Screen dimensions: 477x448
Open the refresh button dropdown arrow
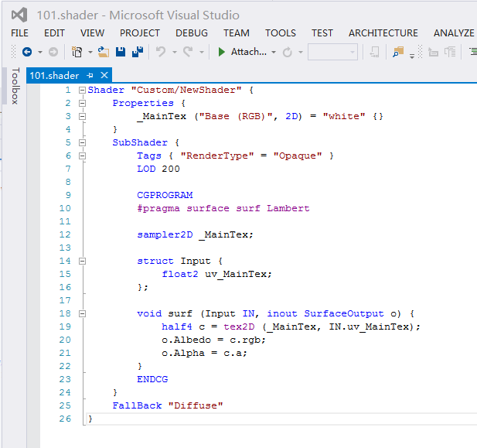coord(300,53)
